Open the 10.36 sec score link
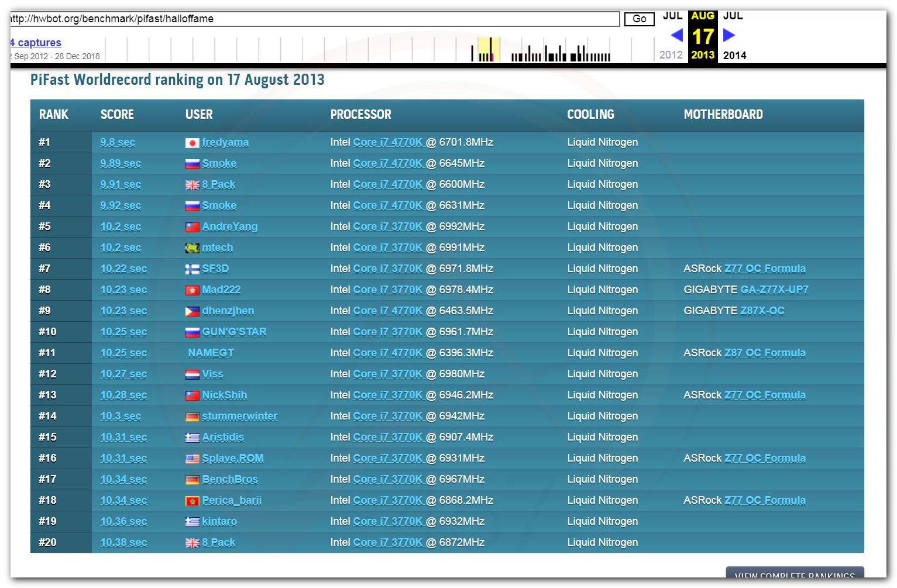Image resolution: width=897 pixels, height=588 pixels. pyautogui.click(x=123, y=521)
